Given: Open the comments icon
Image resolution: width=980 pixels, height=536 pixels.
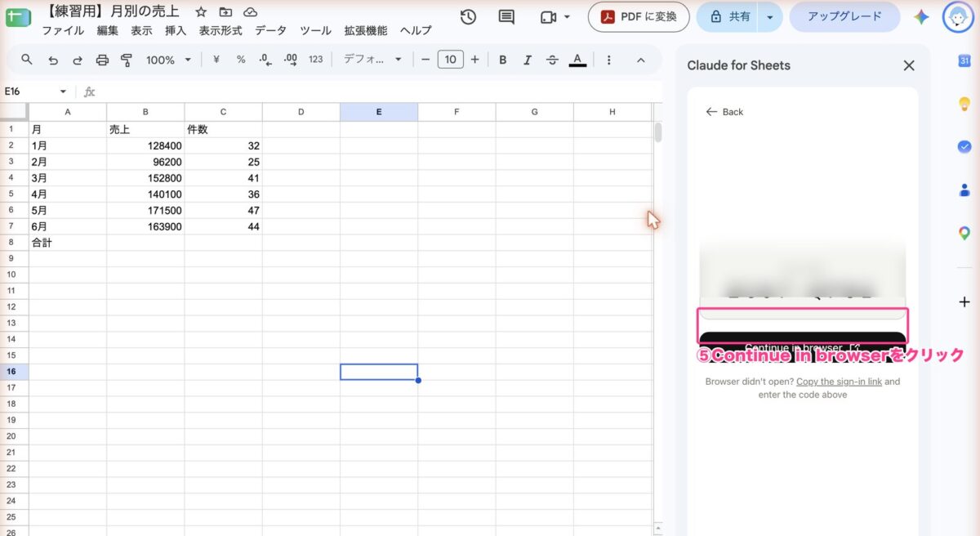Looking at the screenshot, I should point(506,16).
